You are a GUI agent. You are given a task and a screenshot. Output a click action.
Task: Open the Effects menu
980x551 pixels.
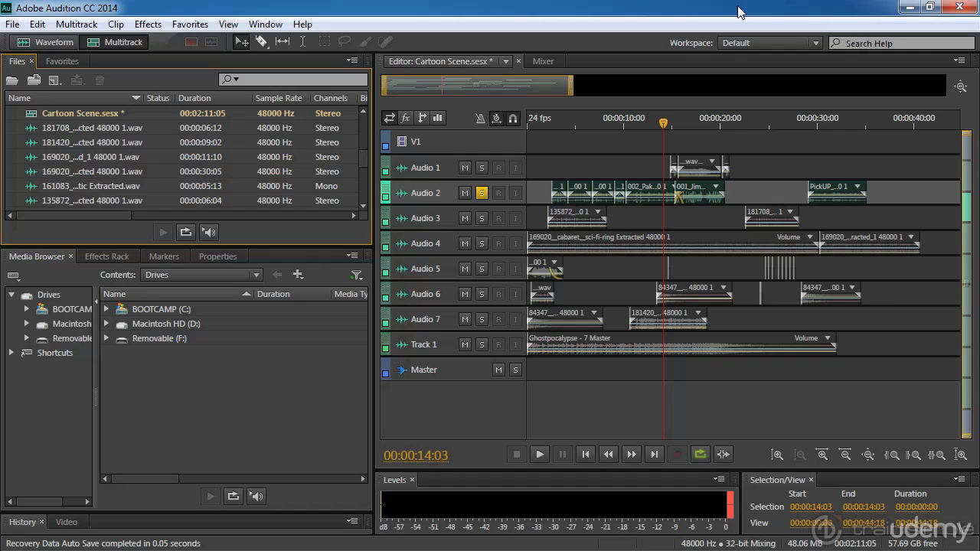[x=148, y=24]
